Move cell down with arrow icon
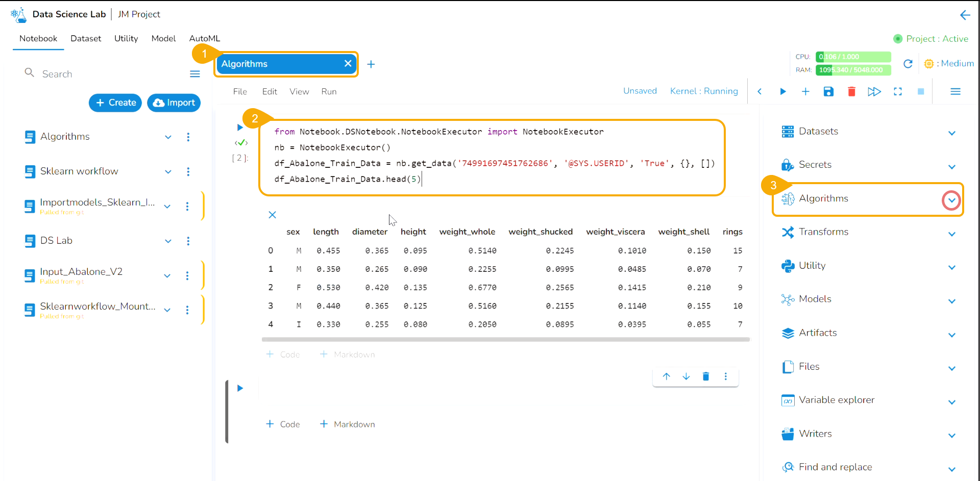Screen dimensions: 980x481 [686, 376]
